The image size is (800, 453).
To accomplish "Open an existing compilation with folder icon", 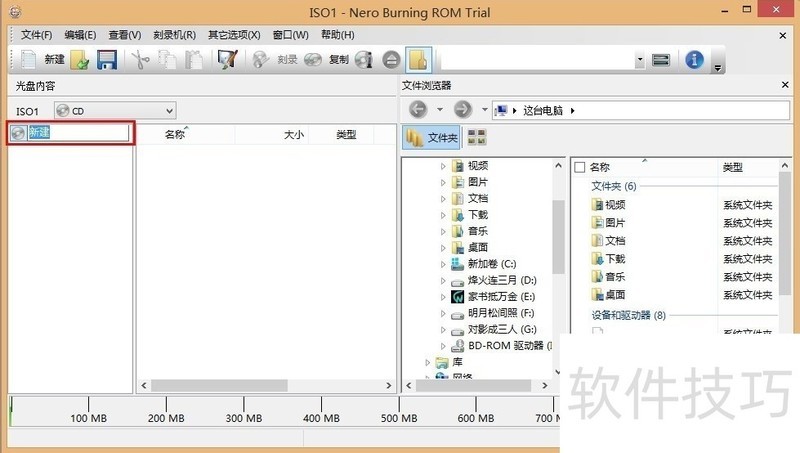I will click(80, 60).
